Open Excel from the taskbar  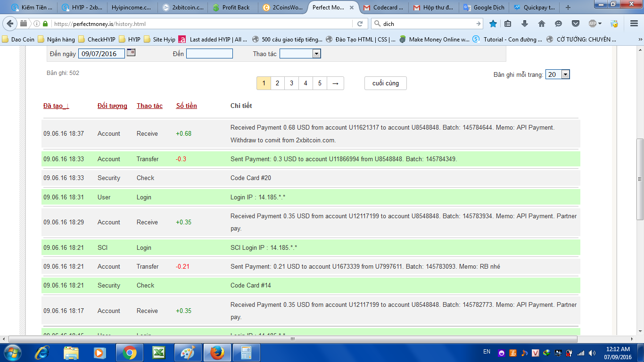(x=158, y=353)
